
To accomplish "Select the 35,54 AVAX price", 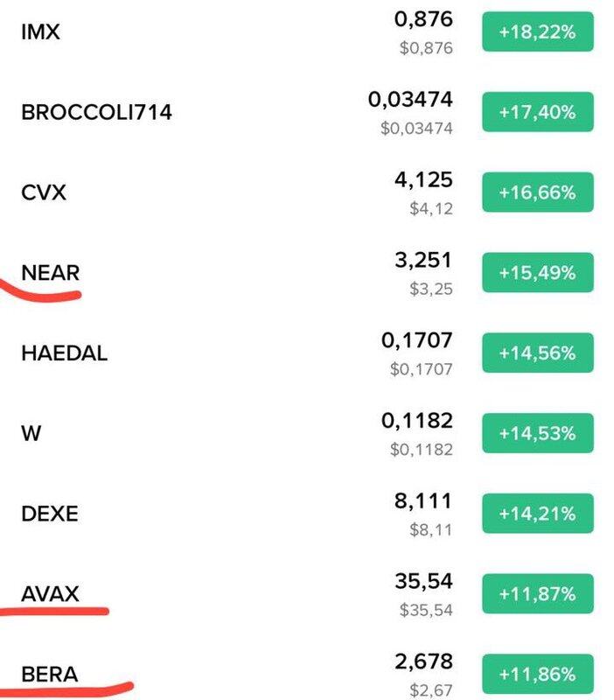I will [423, 581].
